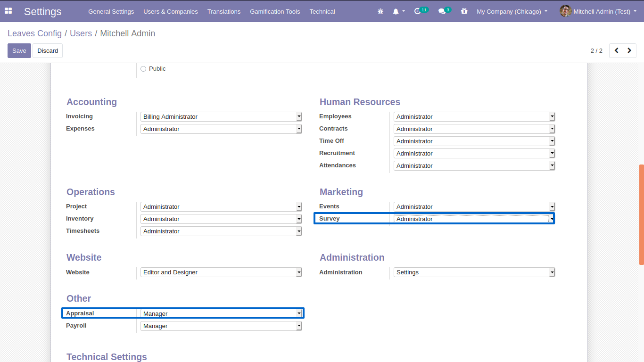Image resolution: width=644 pixels, height=362 pixels.
Task: Click the Human Resources section heading
Action: click(360, 102)
